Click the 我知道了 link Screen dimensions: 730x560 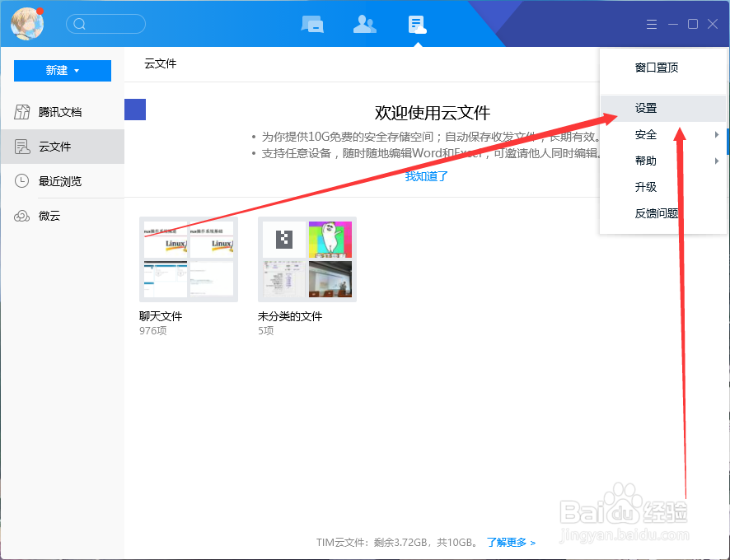coord(427,176)
